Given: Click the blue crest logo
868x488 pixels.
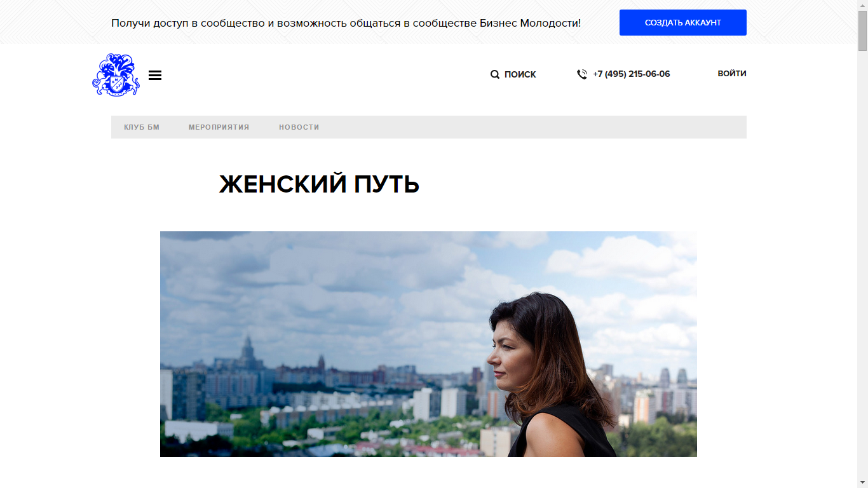Looking at the screenshot, I should [116, 75].
